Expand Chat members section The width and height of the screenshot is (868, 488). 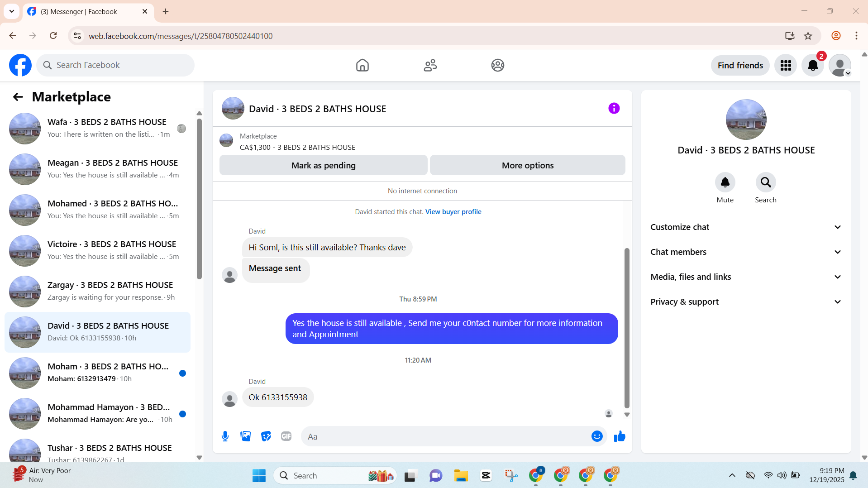tap(746, 252)
